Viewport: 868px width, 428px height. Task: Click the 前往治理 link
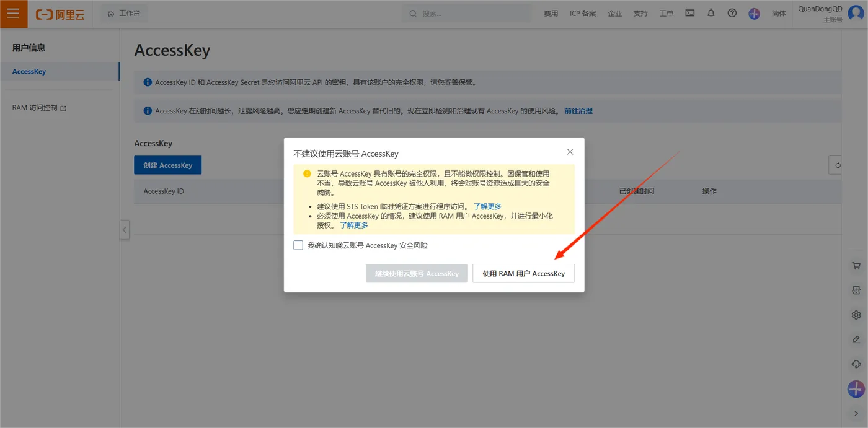[578, 111]
